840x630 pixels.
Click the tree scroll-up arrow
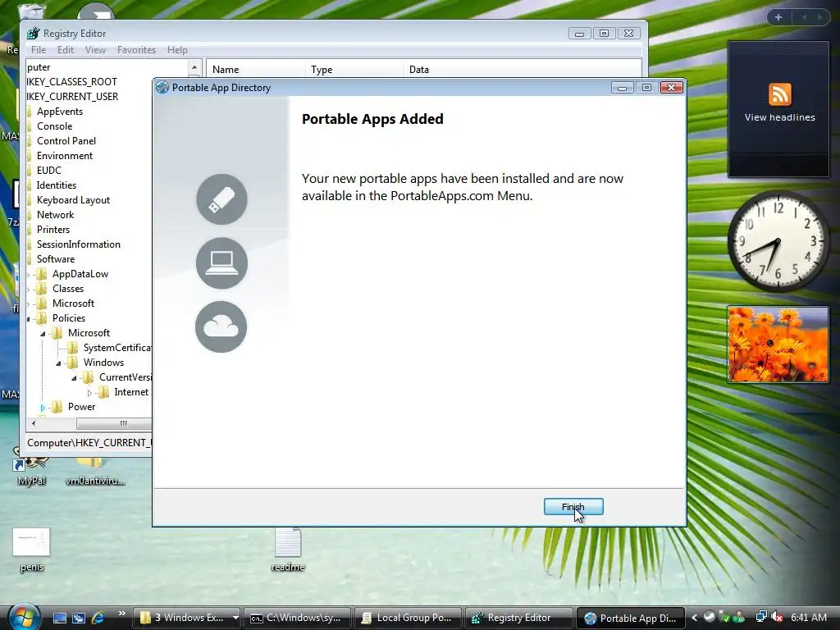194,67
